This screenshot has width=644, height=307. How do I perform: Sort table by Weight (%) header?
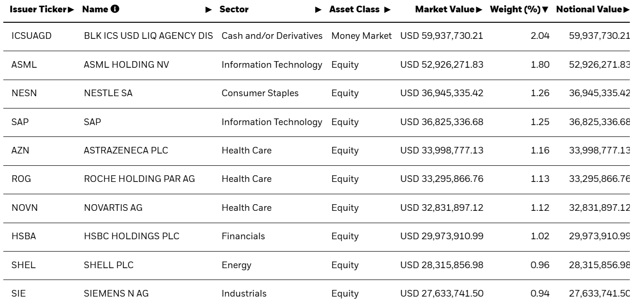(515, 9)
